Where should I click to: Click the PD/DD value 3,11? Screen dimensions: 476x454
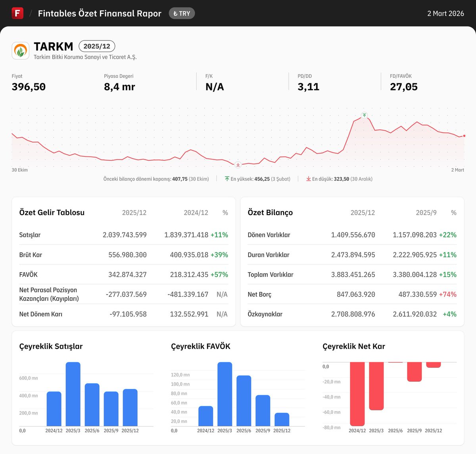pos(309,87)
